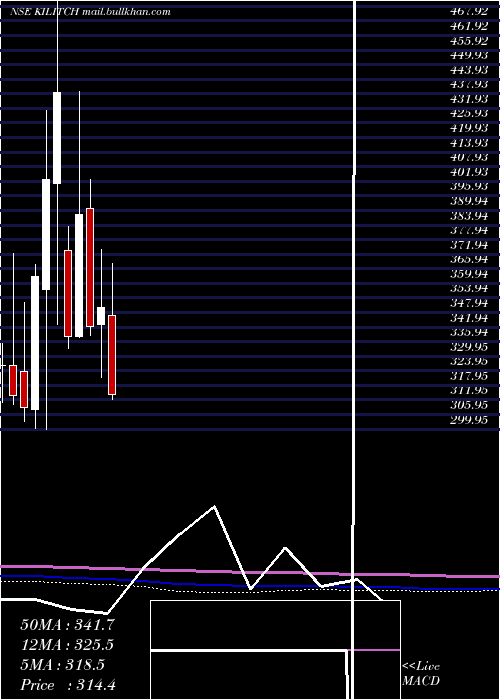The image size is (500, 700).
Task: Click the 431.93 price level label
Action: [468, 99]
